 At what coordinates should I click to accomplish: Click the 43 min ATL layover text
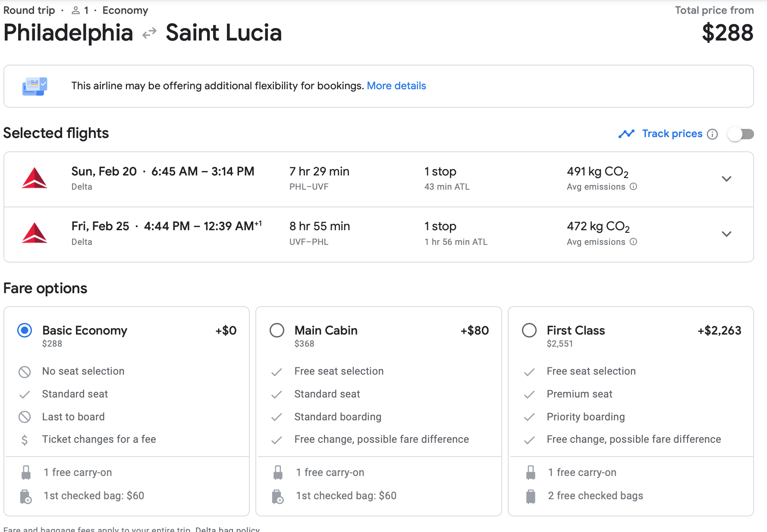tap(447, 187)
